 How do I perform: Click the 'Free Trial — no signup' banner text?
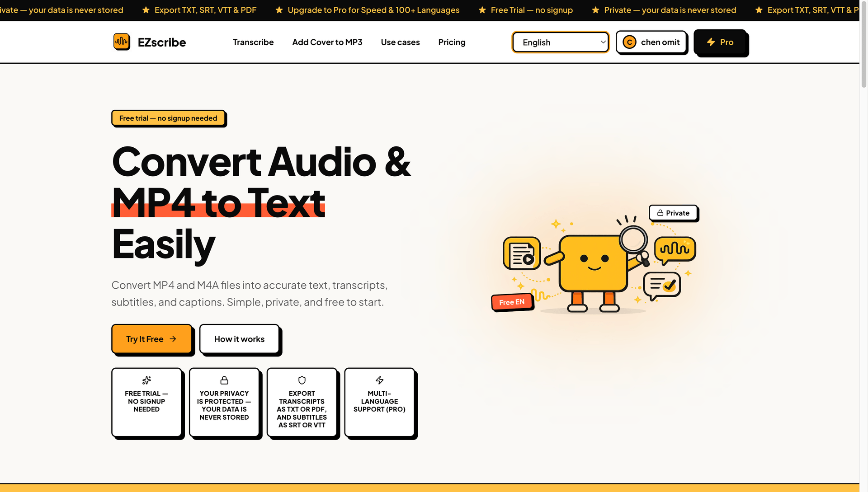532,10
